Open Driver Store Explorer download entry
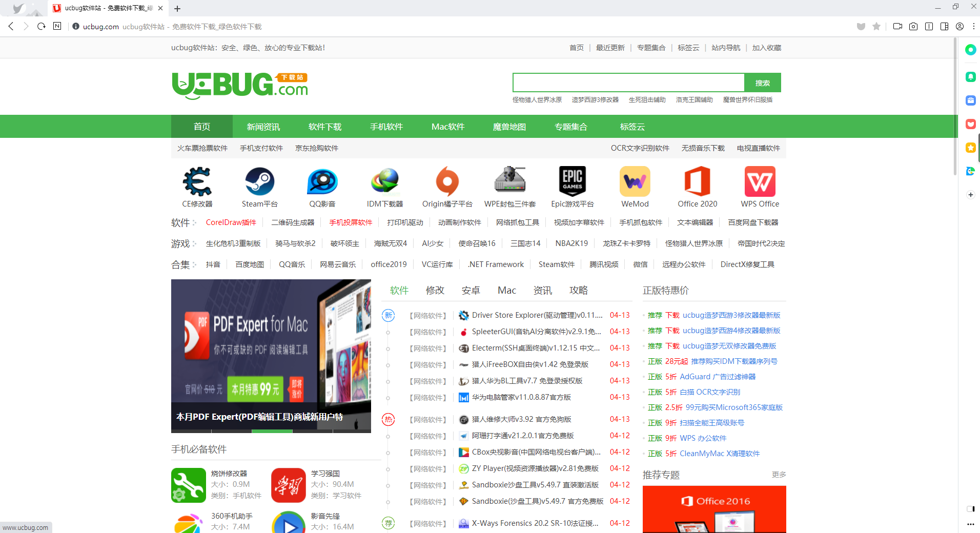 [x=537, y=315]
